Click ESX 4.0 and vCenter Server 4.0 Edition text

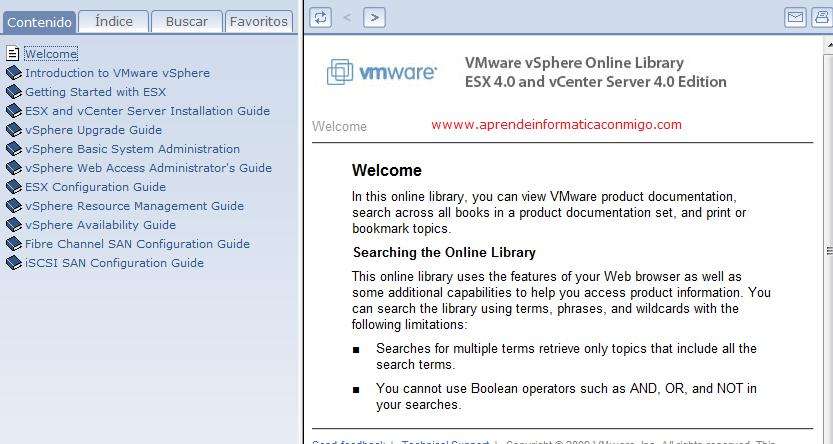596,82
